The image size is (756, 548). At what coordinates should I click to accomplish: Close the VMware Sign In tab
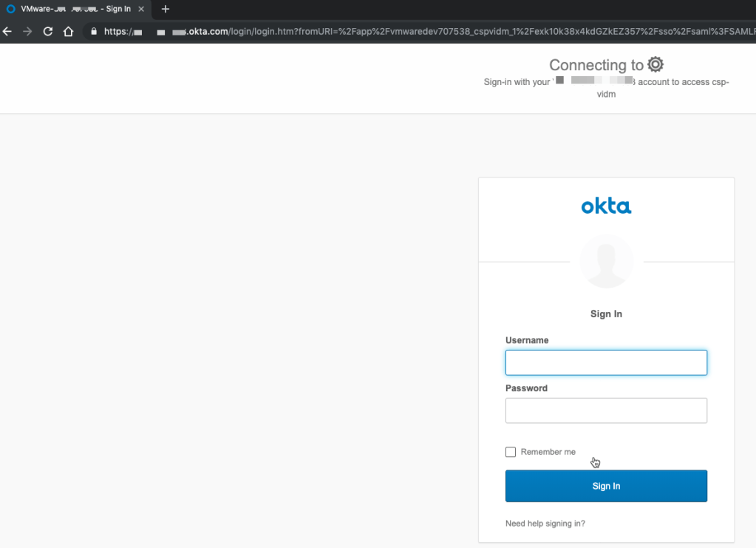141,9
